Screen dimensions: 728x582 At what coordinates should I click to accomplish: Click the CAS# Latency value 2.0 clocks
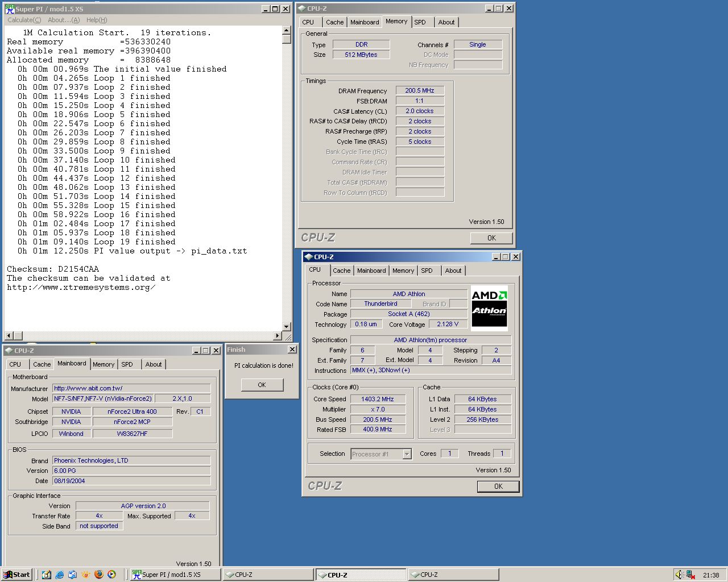(420, 111)
